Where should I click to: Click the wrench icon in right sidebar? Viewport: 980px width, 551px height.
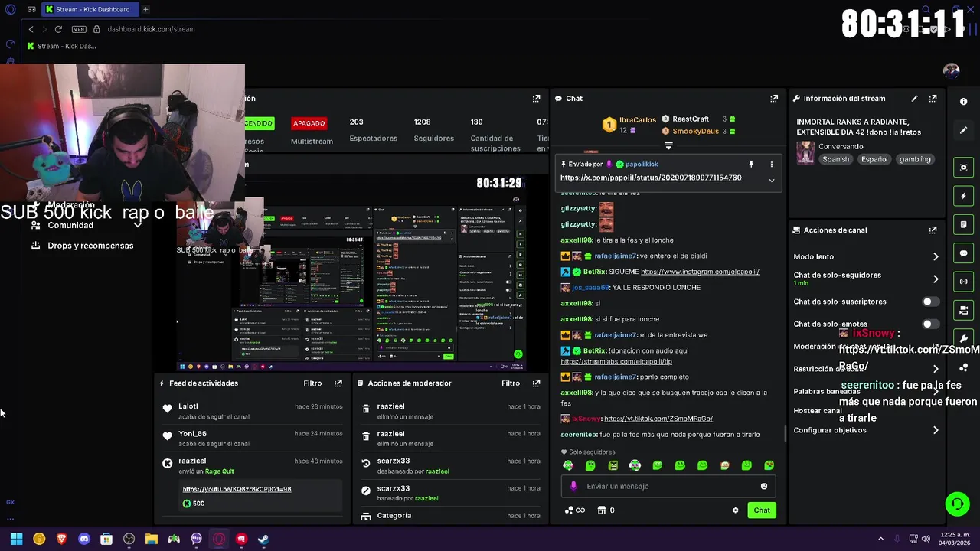pos(964,338)
